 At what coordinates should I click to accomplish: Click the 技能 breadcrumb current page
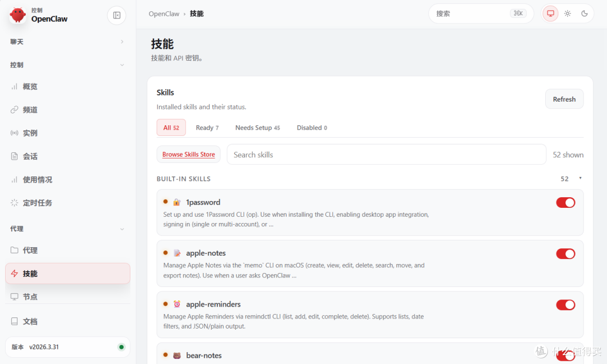click(197, 13)
